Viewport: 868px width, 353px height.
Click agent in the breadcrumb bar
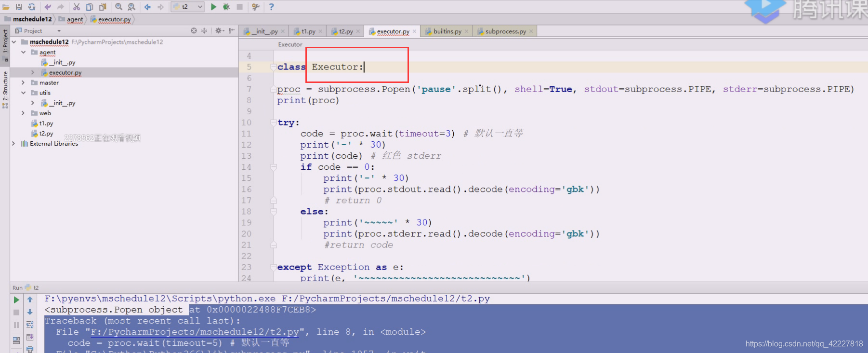[71, 19]
